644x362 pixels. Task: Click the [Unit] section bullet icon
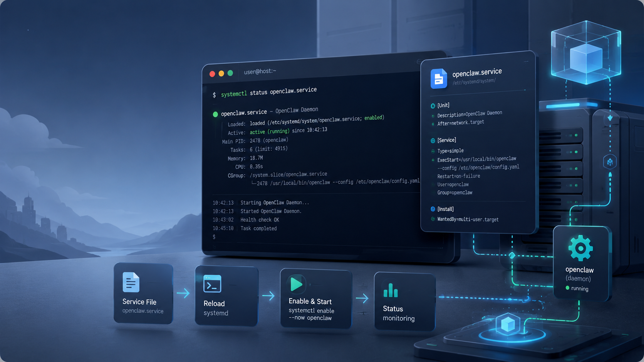point(433,106)
